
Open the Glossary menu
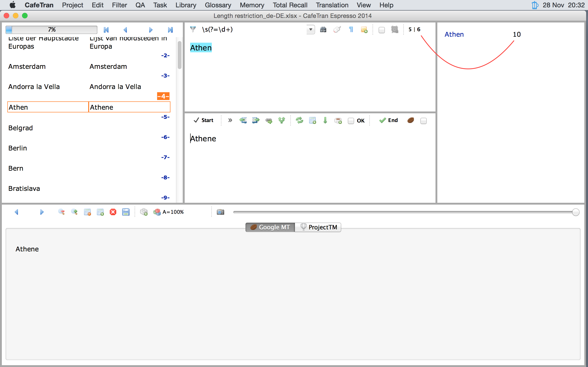pos(218,5)
